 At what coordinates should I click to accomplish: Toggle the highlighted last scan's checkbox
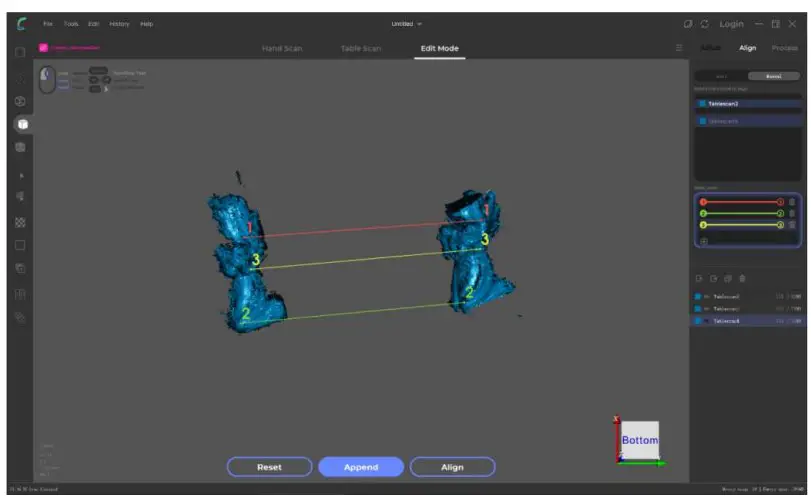(698, 321)
